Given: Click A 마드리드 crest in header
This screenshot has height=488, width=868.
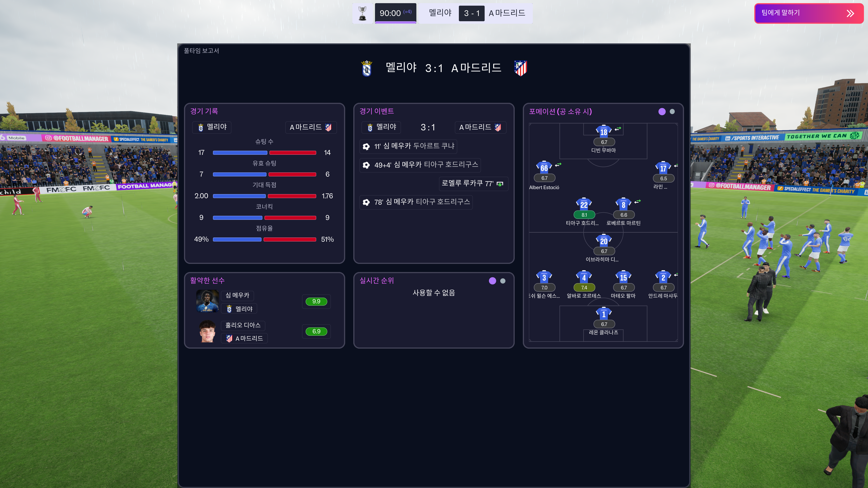Looking at the screenshot, I should coord(521,68).
